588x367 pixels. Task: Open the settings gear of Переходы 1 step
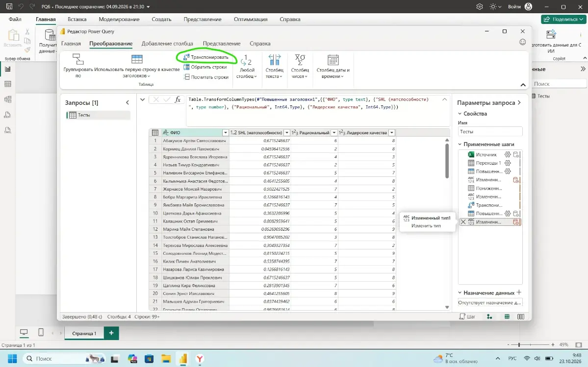[508, 163]
